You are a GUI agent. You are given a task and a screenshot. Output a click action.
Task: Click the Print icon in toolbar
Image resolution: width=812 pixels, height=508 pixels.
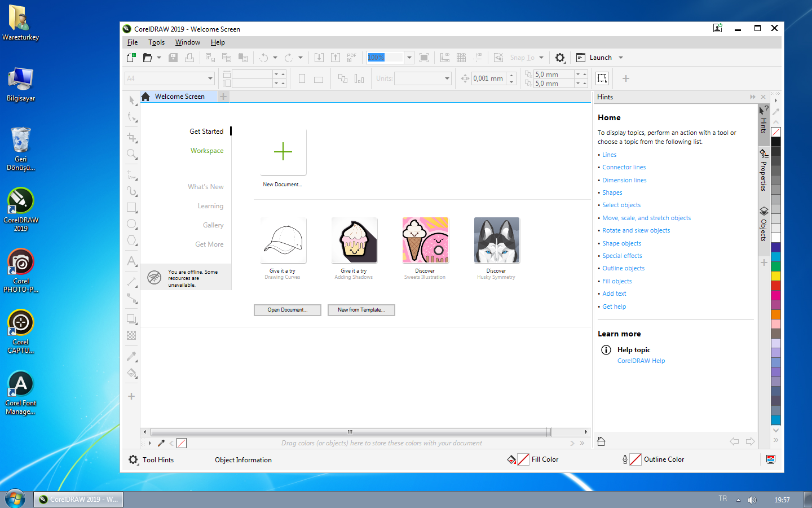tap(189, 58)
